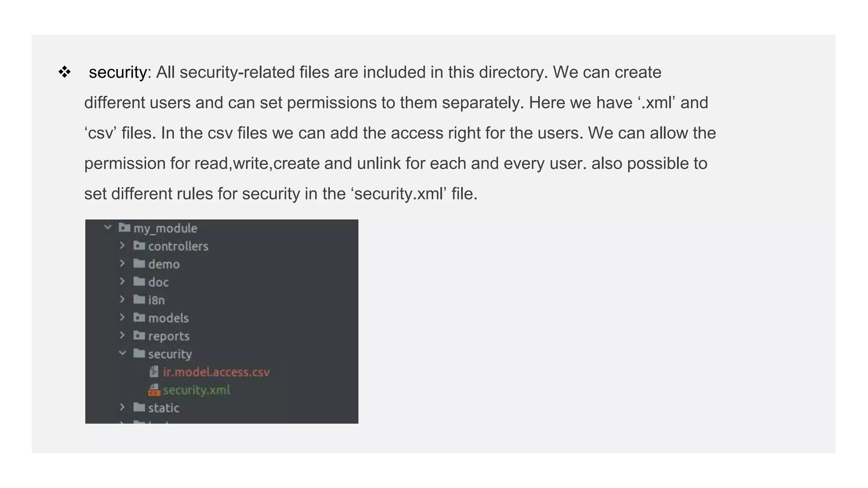868x488 pixels.
Task: Select the reports folder label
Action: pyautogui.click(x=169, y=336)
